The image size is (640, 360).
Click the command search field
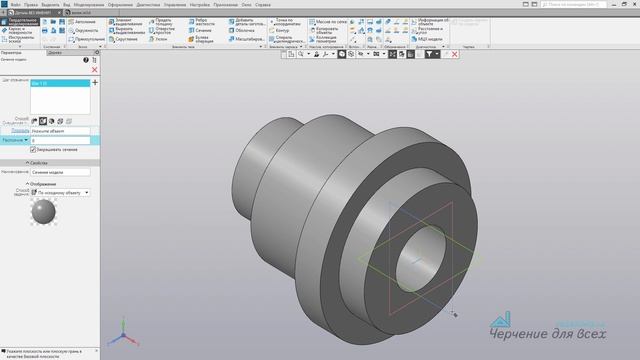pos(573,4)
